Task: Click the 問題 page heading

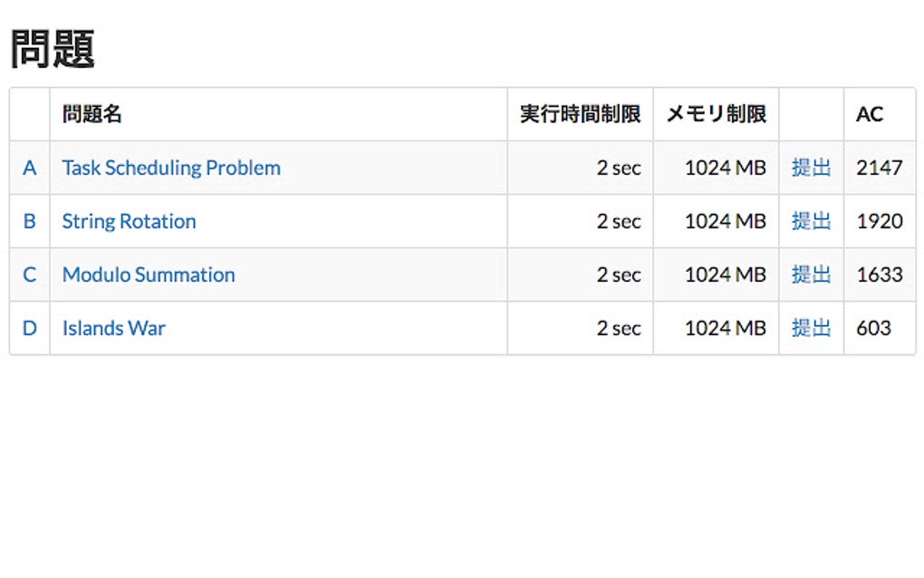Action: [x=53, y=48]
